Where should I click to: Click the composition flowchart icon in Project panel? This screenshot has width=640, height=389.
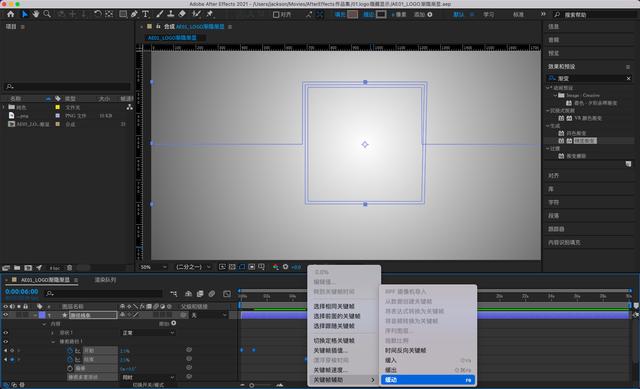tap(129, 107)
